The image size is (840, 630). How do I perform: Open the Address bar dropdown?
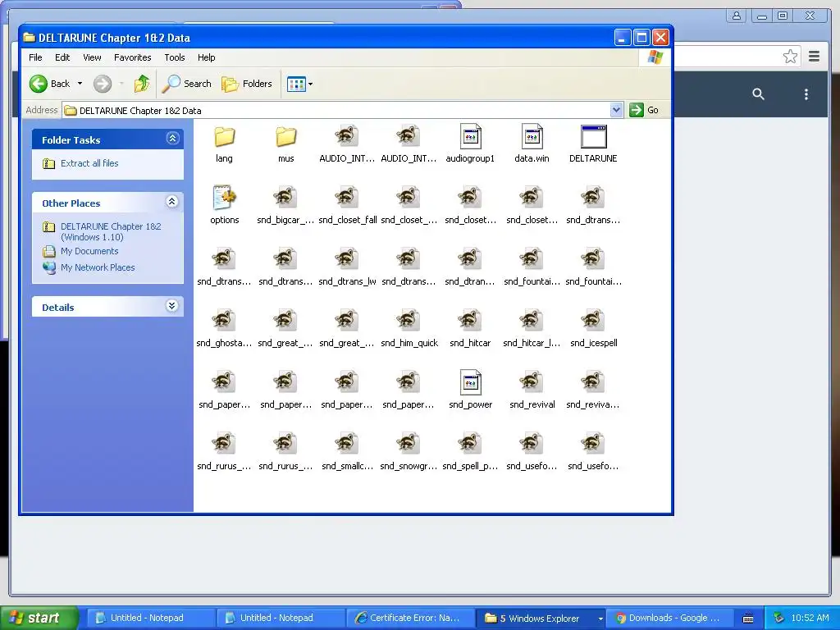617,110
